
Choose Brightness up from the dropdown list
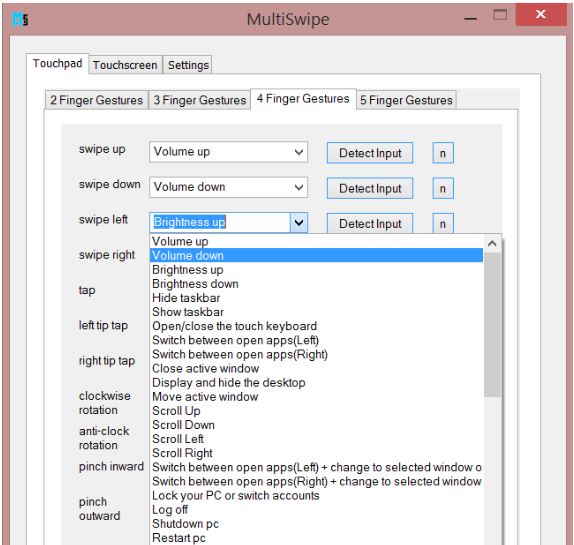coord(317,270)
